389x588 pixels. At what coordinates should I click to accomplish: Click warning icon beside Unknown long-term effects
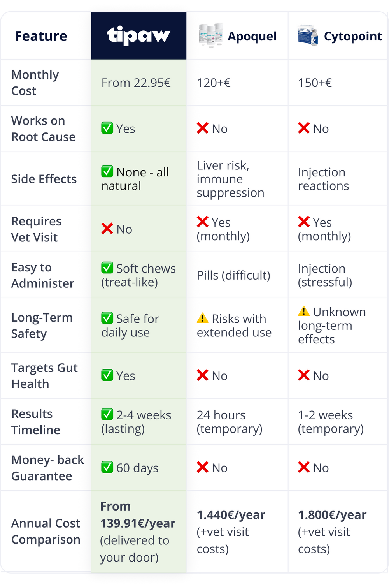[303, 312]
